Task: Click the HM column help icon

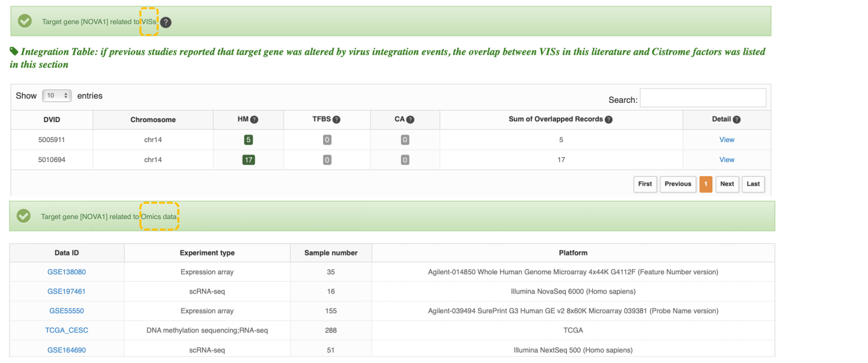Action: pyautogui.click(x=254, y=119)
